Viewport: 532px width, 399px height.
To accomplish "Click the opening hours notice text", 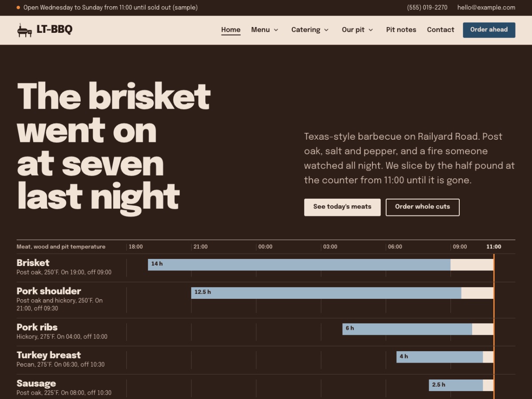I will pyautogui.click(x=110, y=8).
